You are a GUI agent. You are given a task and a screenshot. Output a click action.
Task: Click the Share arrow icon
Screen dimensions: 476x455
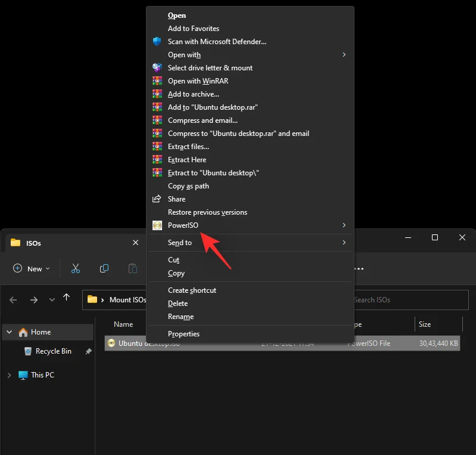pyautogui.click(x=157, y=199)
